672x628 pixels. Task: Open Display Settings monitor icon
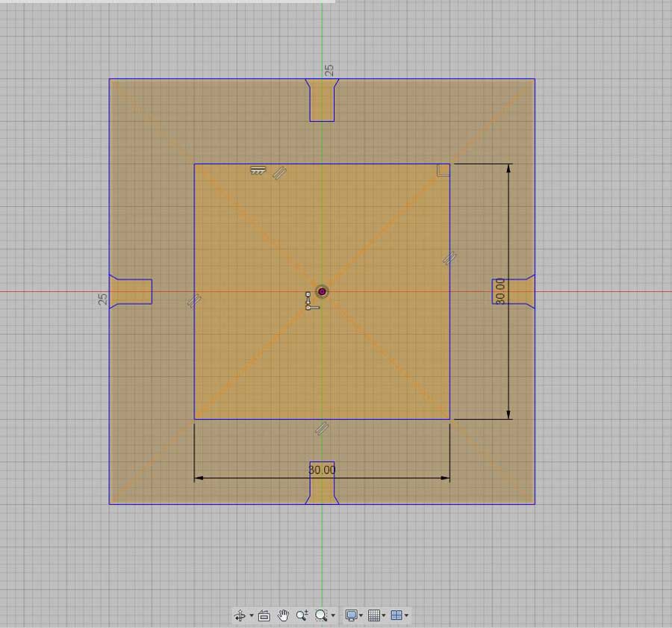click(351, 615)
